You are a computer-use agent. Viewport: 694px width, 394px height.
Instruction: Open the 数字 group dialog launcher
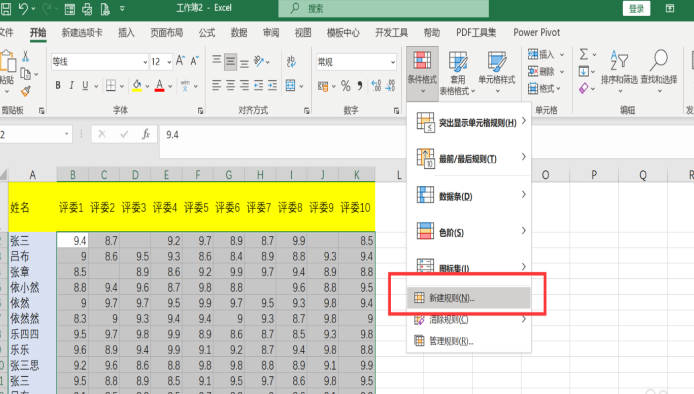pyautogui.click(x=396, y=111)
